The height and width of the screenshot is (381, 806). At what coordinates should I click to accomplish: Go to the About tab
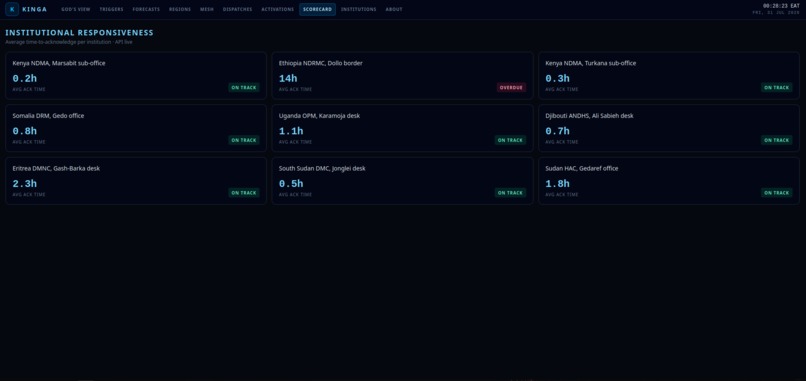click(x=394, y=9)
